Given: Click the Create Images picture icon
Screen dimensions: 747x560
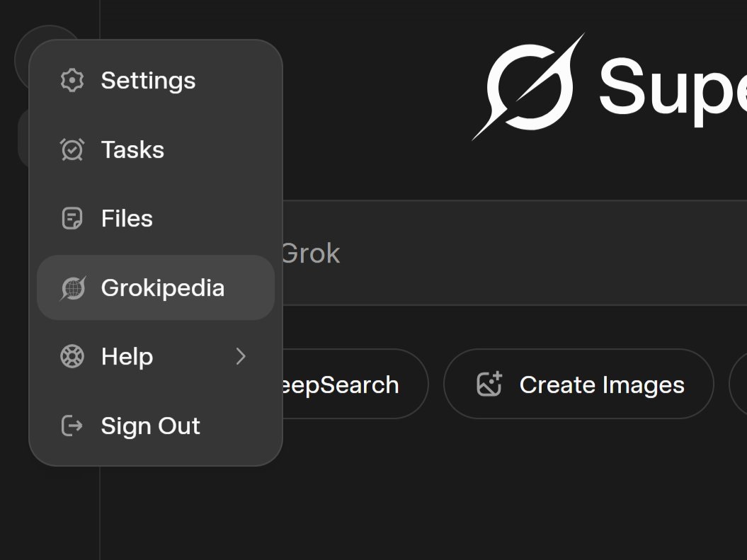Looking at the screenshot, I should [489, 384].
